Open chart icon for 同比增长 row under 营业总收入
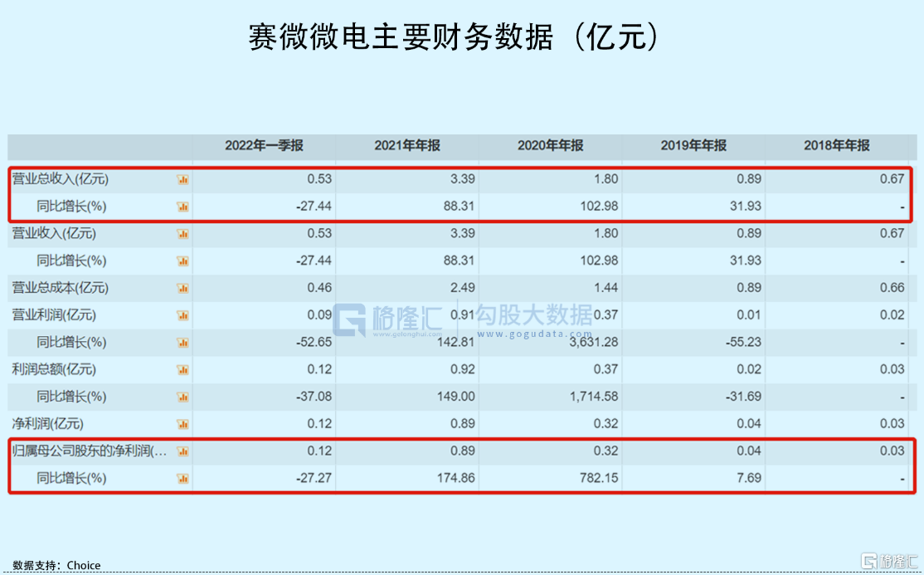This screenshot has width=924, height=575. pos(182,207)
